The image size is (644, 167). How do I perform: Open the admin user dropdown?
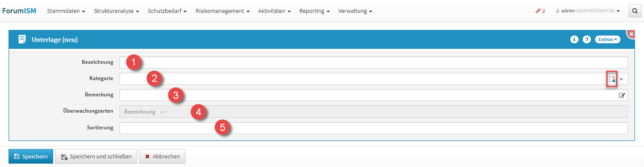point(588,11)
